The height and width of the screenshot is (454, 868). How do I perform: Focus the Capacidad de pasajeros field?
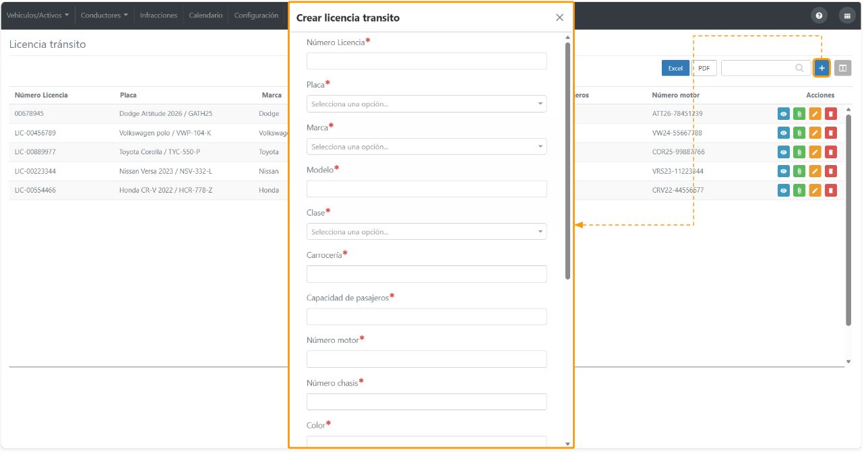427,317
